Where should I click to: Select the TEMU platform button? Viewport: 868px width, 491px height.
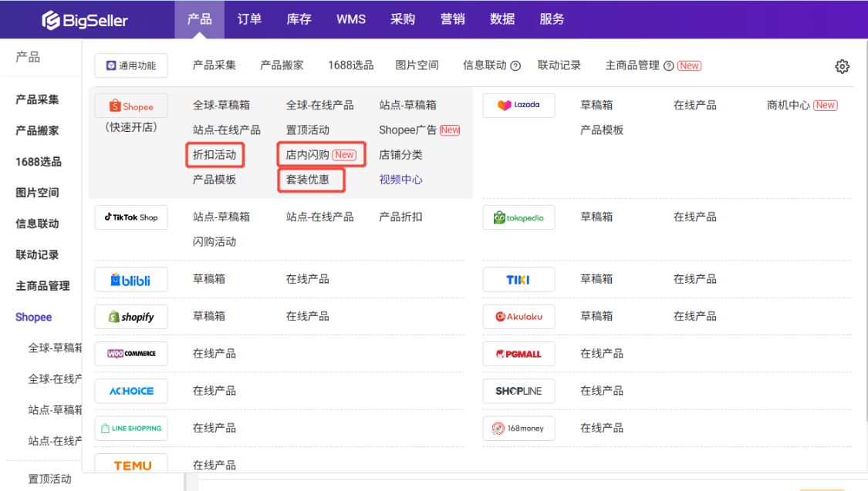click(131, 465)
